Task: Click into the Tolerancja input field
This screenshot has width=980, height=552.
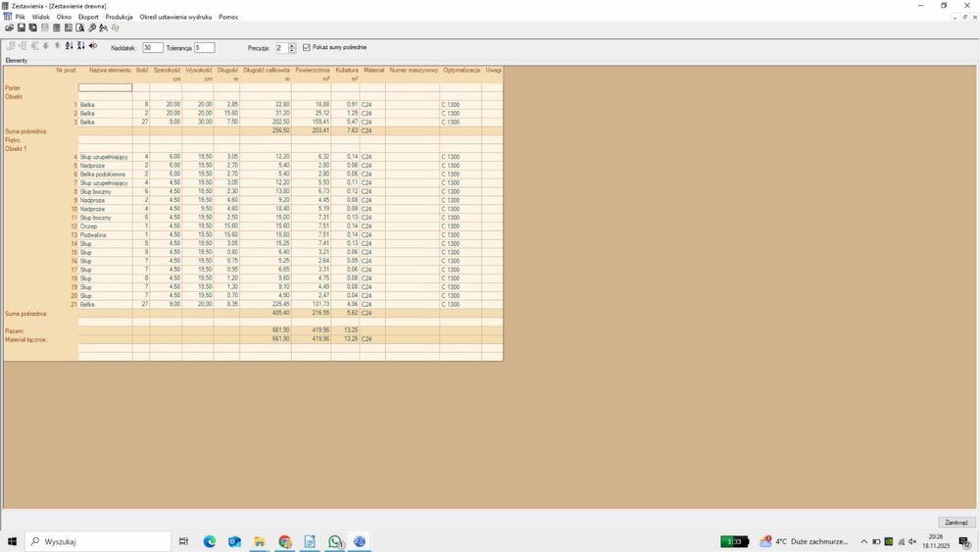Action: click(x=205, y=47)
